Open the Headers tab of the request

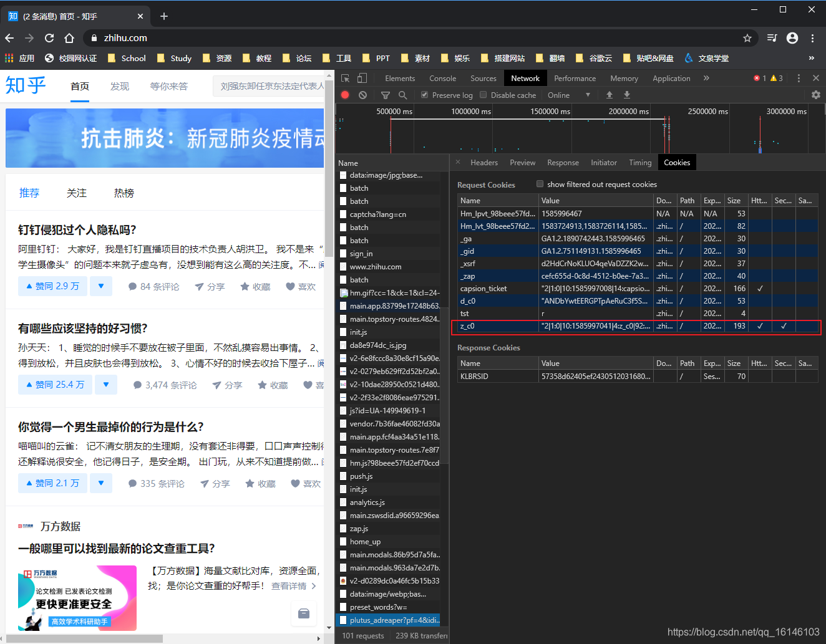click(484, 162)
